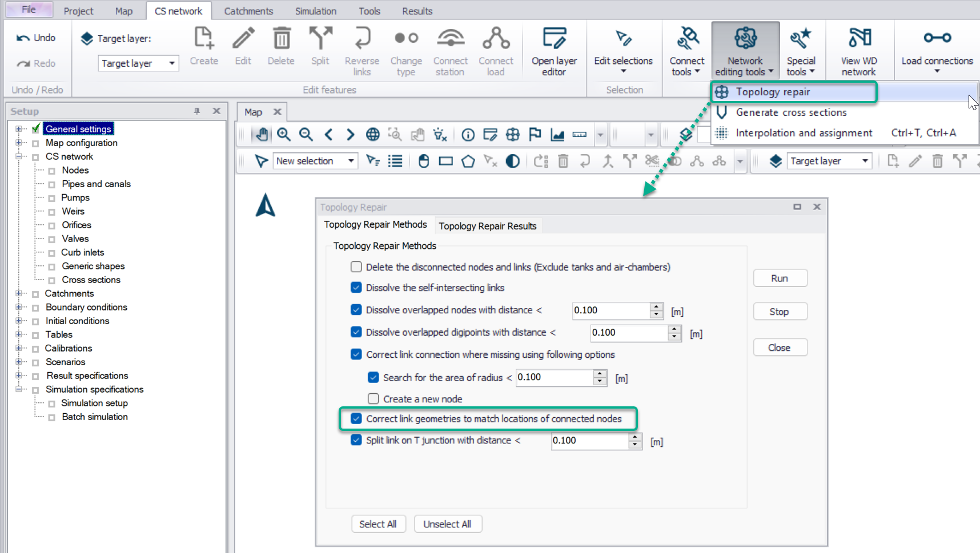
Task: Check the Create a new node option
Action: 373,398
